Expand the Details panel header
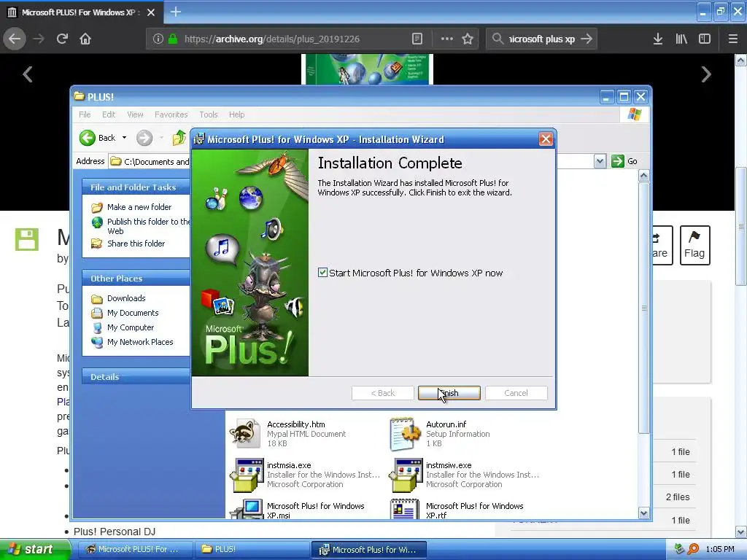This screenshot has width=747, height=560. click(x=136, y=377)
